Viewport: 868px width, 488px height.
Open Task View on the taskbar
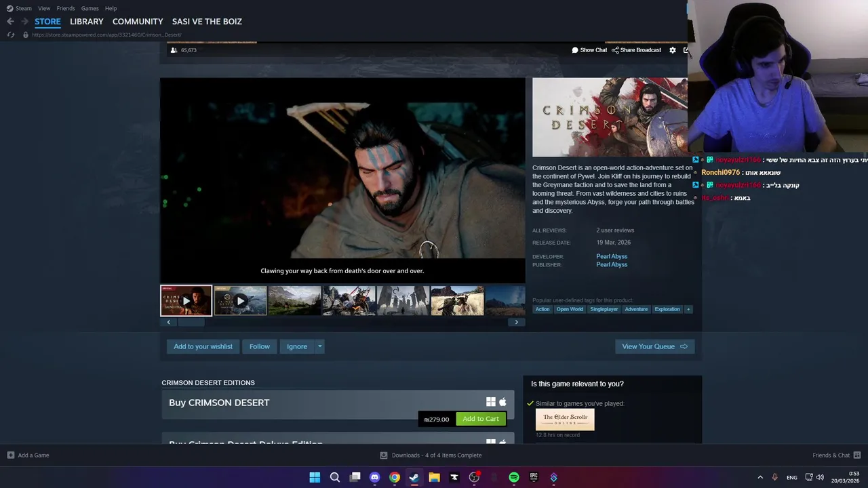[x=355, y=477]
